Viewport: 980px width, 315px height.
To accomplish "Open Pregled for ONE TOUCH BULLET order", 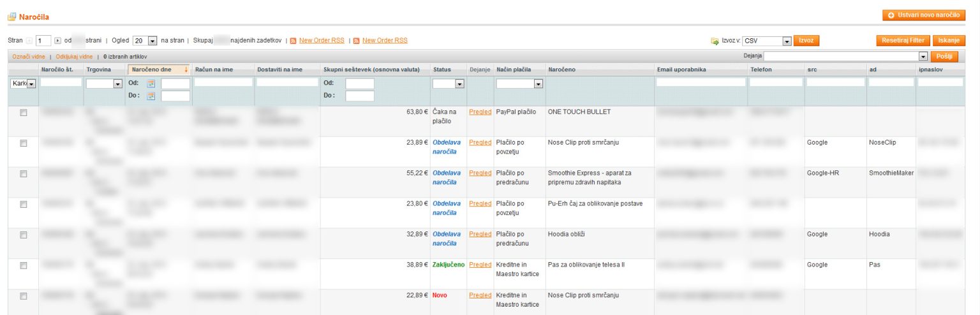I will coord(480,112).
